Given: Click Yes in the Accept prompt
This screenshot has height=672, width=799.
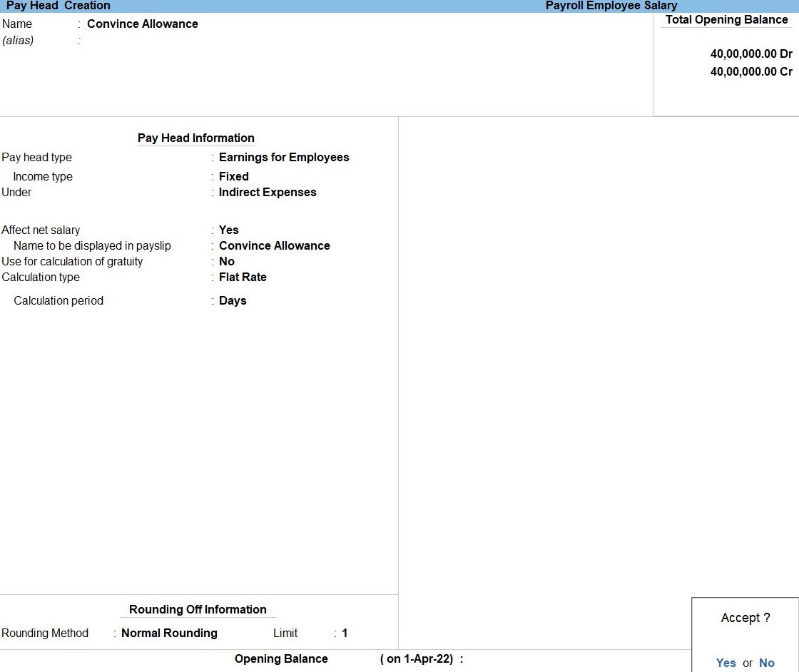Looking at the screenshot, I should coord(726,663).
